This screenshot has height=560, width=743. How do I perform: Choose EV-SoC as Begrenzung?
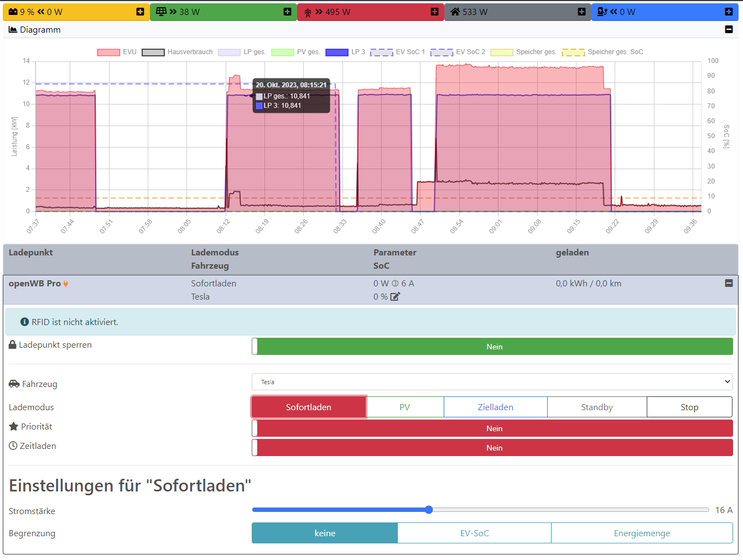tap(474, 533)
